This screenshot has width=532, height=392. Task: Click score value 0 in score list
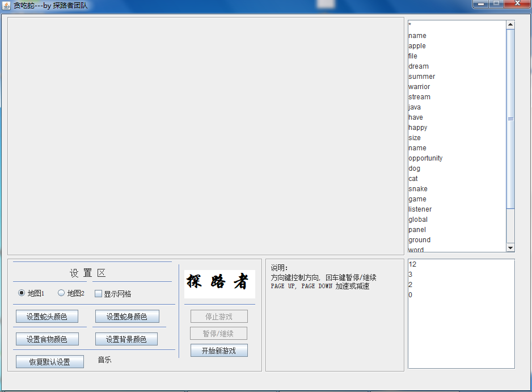point(410,294)
